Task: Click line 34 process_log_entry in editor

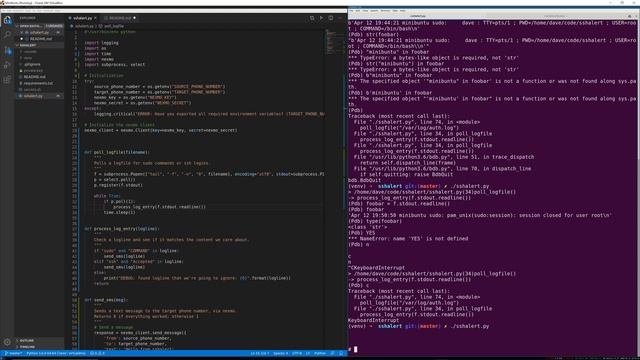Action: pyautogui.click(x=160, y=207)
